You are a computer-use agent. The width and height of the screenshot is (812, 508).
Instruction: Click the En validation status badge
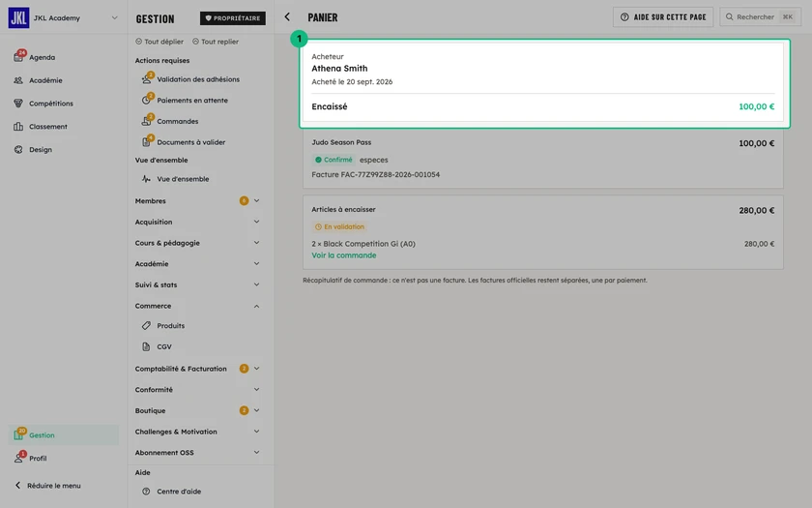tap(339, 226)
